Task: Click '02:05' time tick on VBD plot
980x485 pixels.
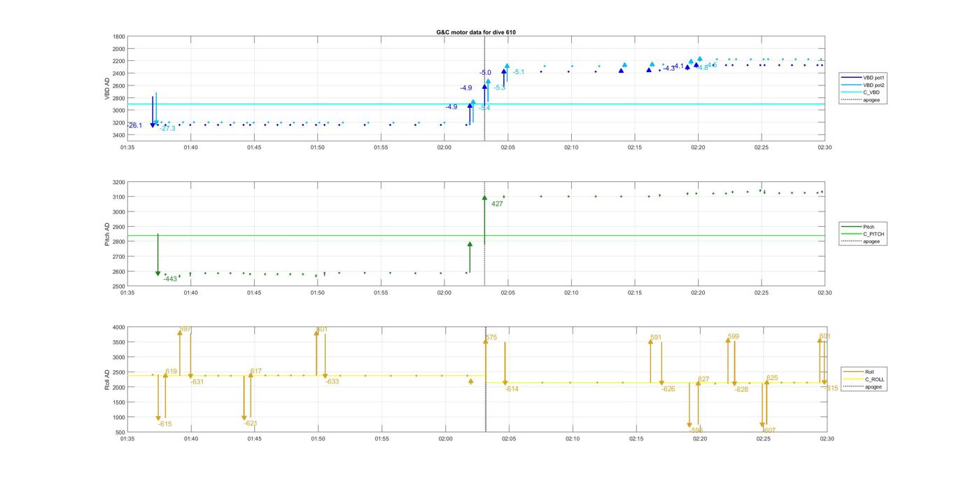Action: pos(507,148)
